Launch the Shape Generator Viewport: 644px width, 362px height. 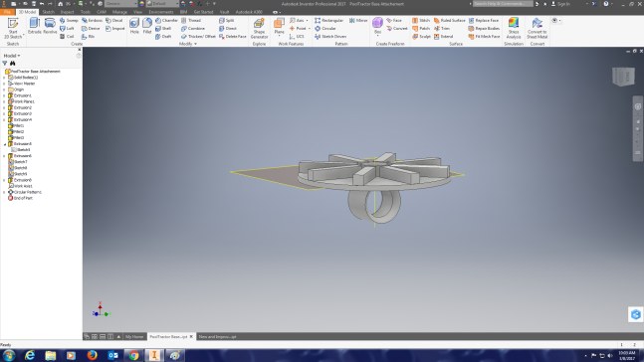(x=259, y=28)
